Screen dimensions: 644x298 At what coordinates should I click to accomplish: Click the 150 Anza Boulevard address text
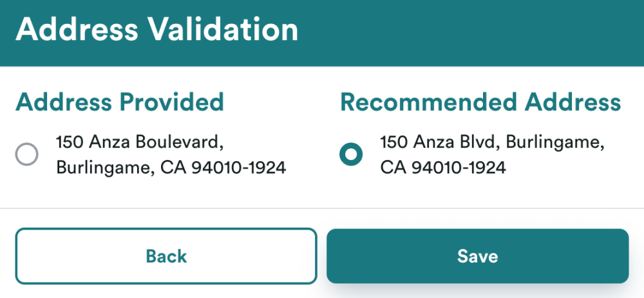[x=142, y=141]
